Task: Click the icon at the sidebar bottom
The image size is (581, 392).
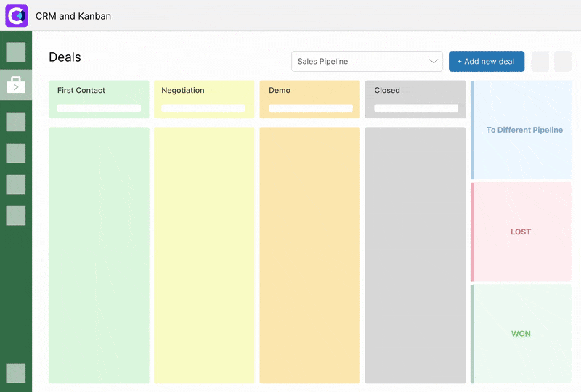Action: point(16,373)
